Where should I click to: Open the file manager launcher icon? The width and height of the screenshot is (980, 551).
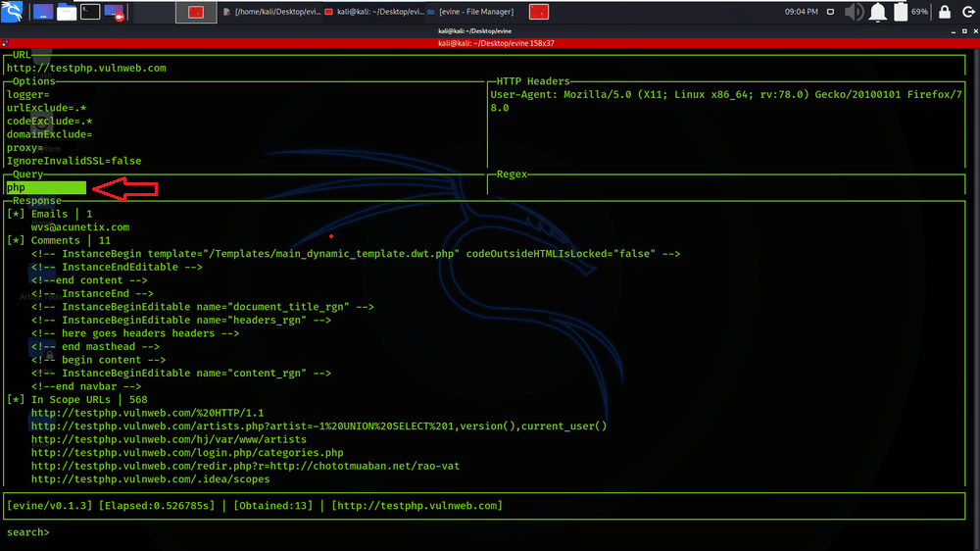click(x=67, y=12)
